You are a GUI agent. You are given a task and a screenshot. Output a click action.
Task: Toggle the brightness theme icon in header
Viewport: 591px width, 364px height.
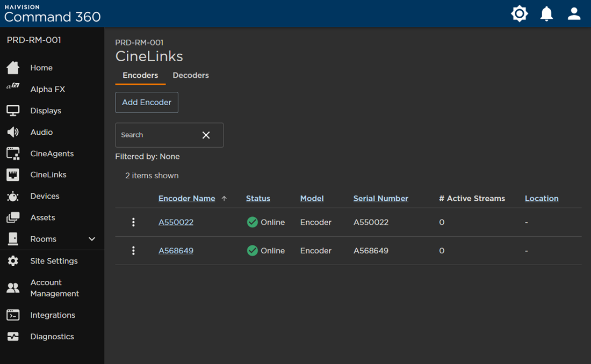coord(520,13)
